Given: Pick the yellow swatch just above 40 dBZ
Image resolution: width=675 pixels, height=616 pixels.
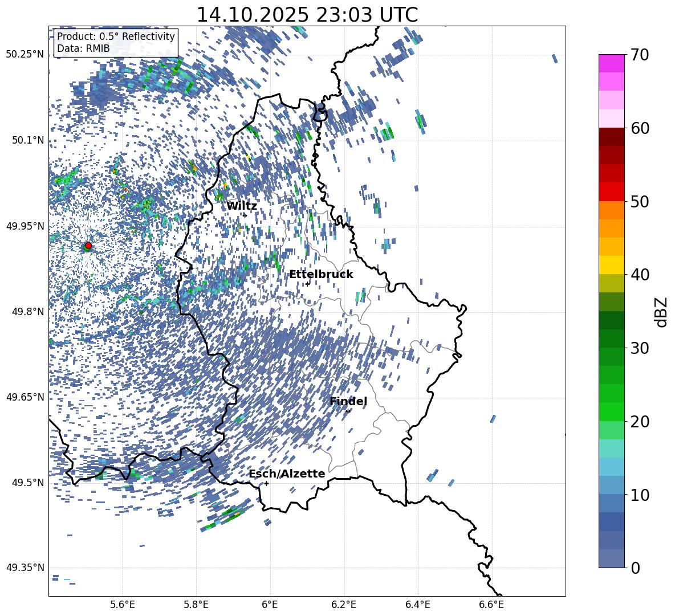Looking at the screenshot, I should click(611, 265).
